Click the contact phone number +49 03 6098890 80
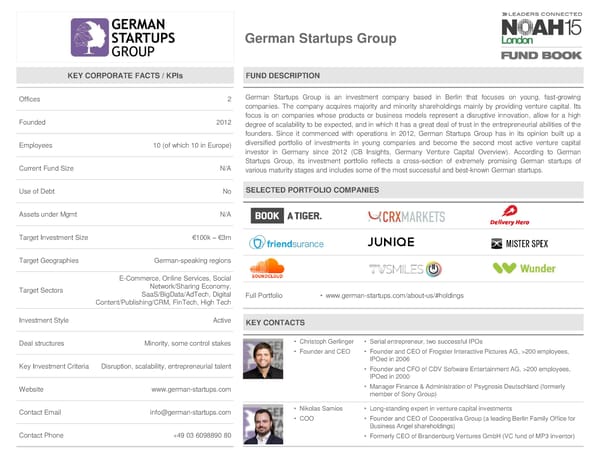The width and height of the screenshot is (600, 450). (x=197, y=435)
